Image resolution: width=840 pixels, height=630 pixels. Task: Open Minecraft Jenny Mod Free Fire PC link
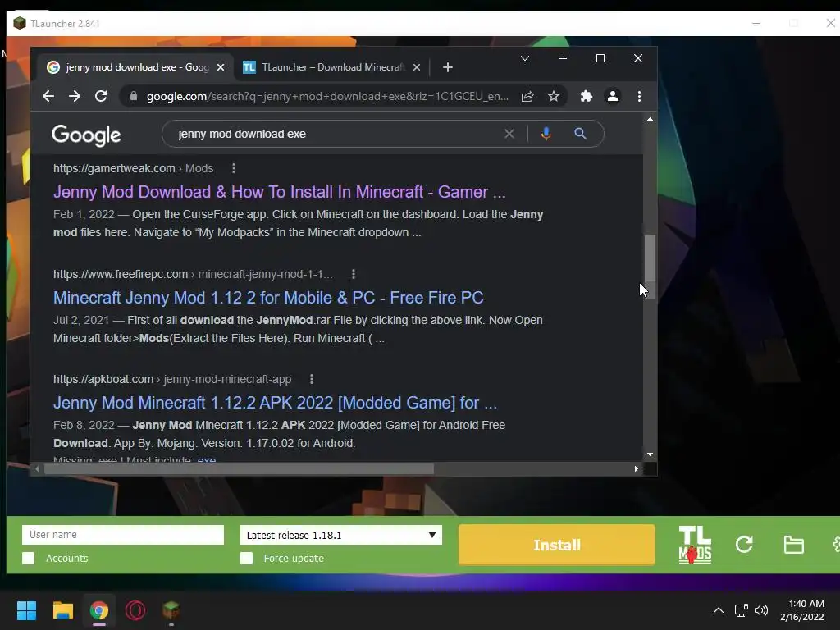pos(268,297)
